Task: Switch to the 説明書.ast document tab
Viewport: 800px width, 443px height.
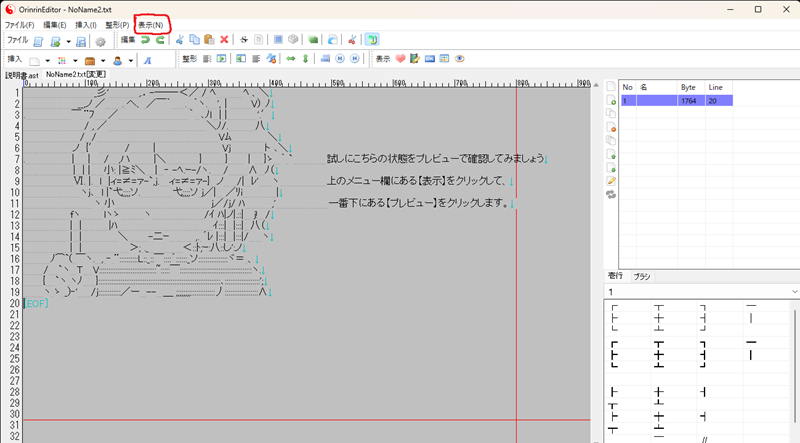Action: 22,75
